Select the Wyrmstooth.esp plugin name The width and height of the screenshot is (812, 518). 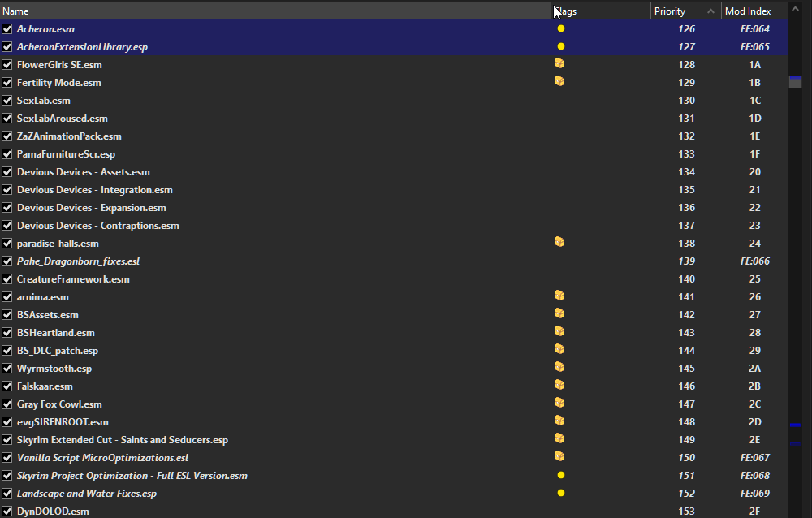pyautogui.click(x=54, y=369)
